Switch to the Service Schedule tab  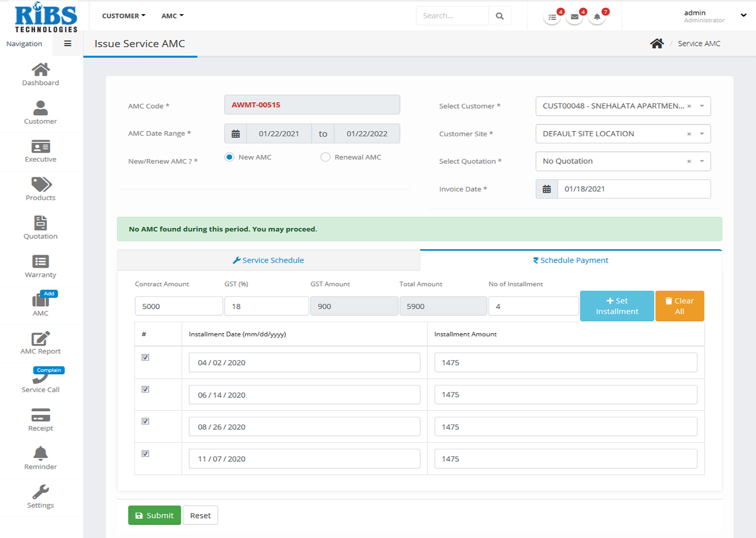point(269,260)
